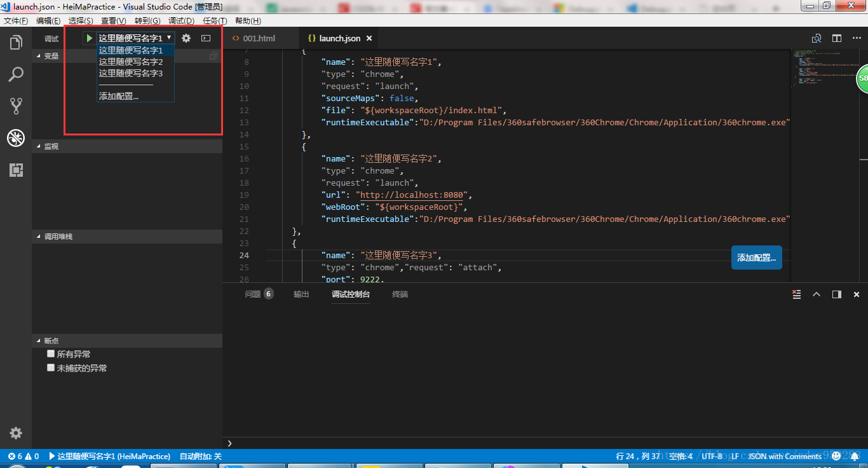This screenshot has width=868, height=468.
Task: Toggle the 未捕获的异常 breakpoint checkbox
Action: pyautogui.click(x=51, y=368)
